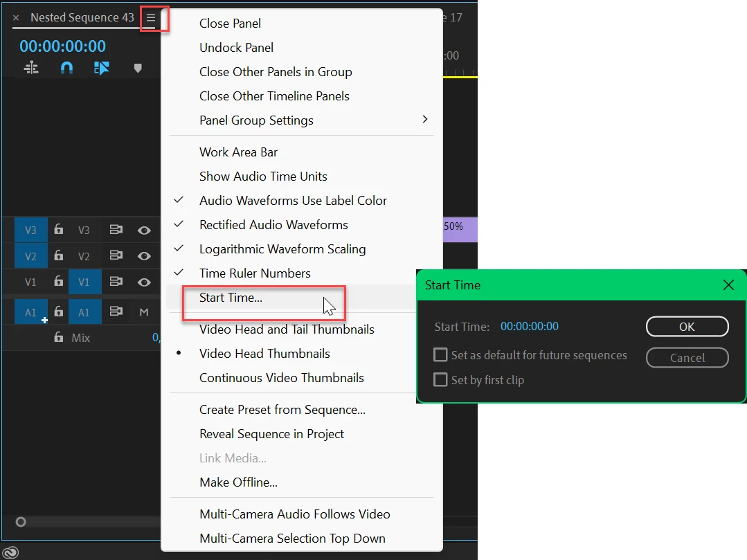Screen dimensions: 747x560
Task: Click the A1 source patching indicator
Action: 31,312
